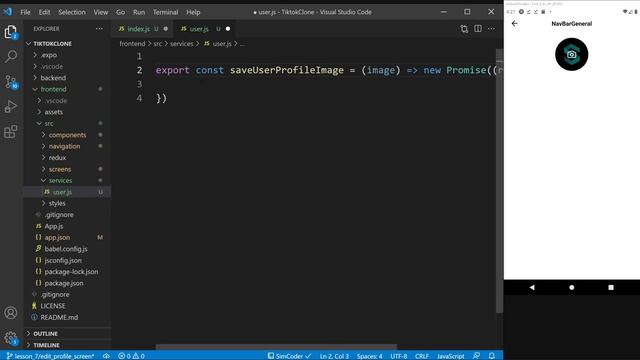Expand the navigation folder
Viewport: 640px width, 360px height.
pyautogui.click(x=64, y=146)
